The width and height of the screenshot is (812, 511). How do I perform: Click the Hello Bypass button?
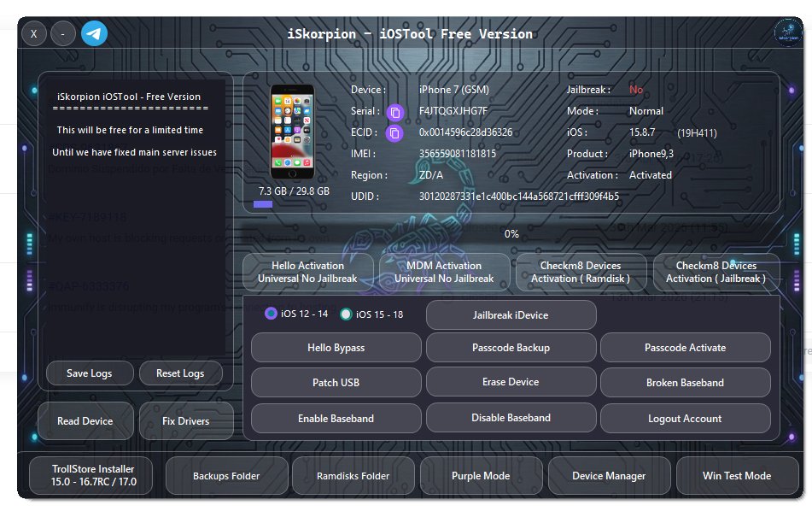pos(336,348)
